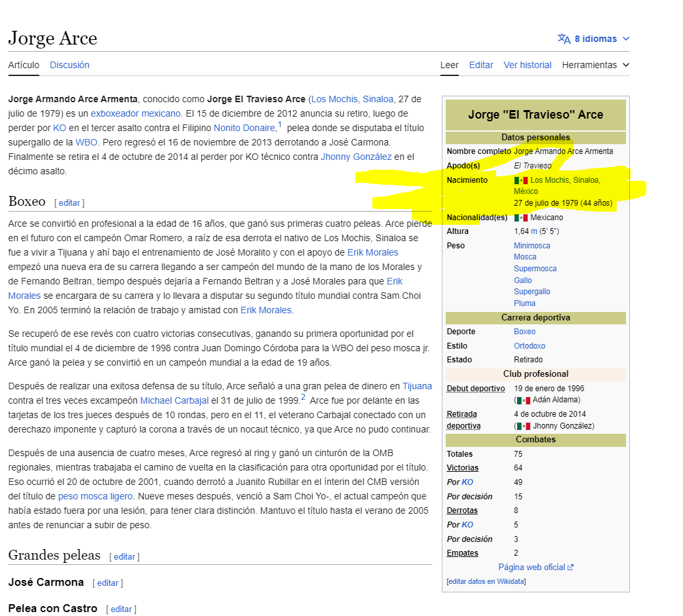Open the Editar tab
This screenshot has width=683, height=616.
(x=481, y=65)
